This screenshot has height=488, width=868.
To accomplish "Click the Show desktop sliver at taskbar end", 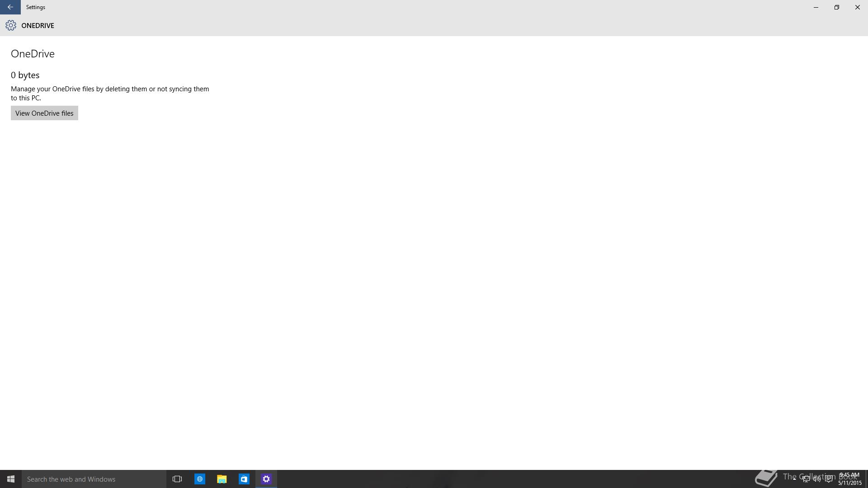I will tap(866, 479).
